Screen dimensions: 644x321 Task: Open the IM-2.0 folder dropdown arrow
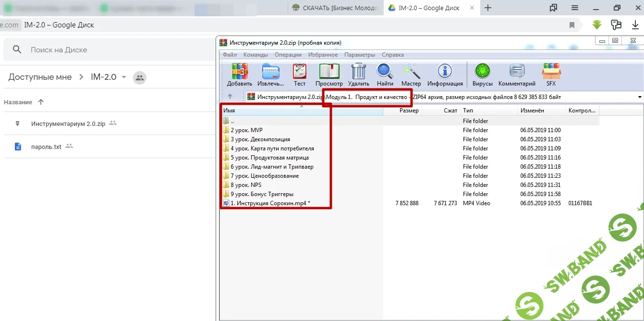click(x=124, y=77)
